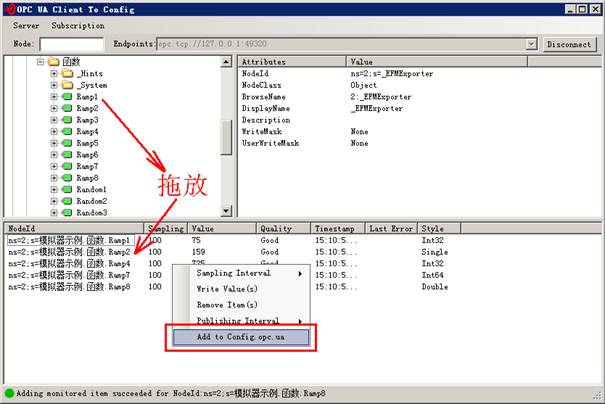This screenshot has width=605, height=404.
Task: Click the green tag icon beside Ramp5
Action: click(x=67, y=143)
